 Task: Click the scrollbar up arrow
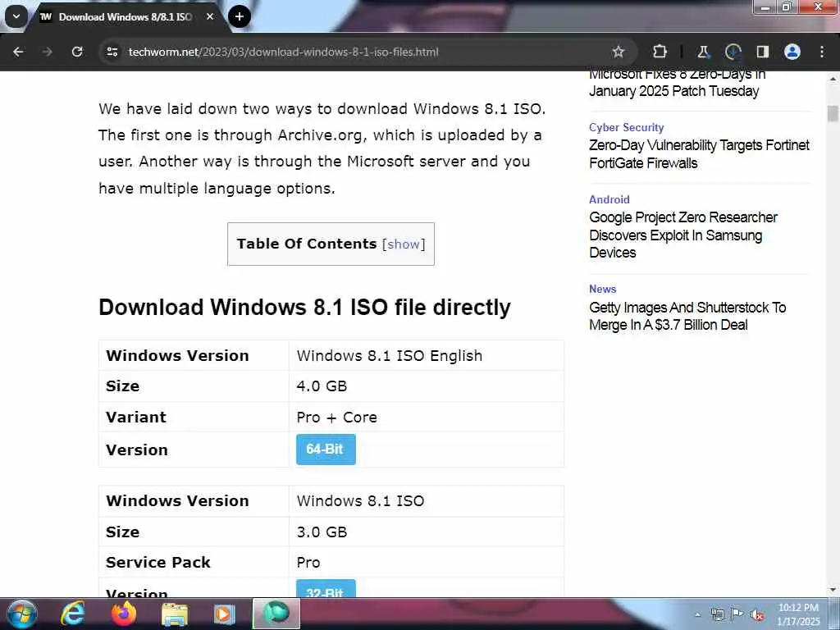833,78
